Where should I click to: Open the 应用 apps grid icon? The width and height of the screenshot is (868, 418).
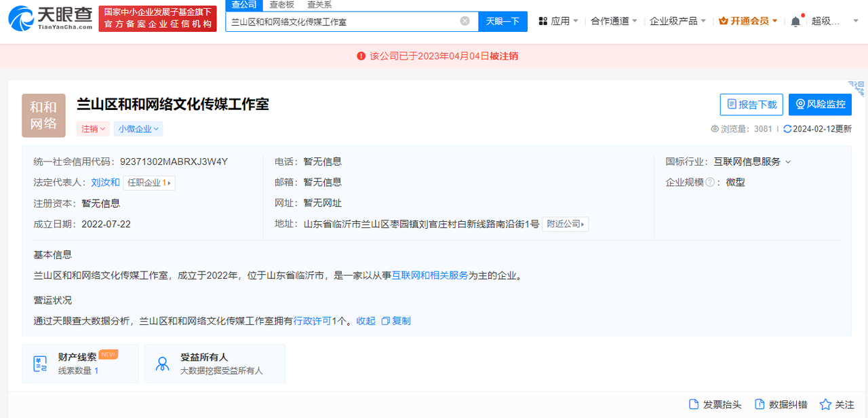pos(542,20)
